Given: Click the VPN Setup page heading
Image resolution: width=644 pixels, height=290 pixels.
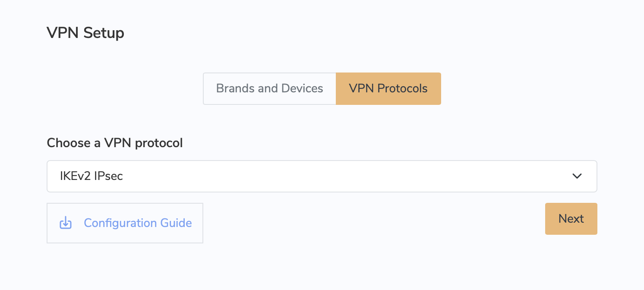Looking at the screenshot, I should [85, 33].
